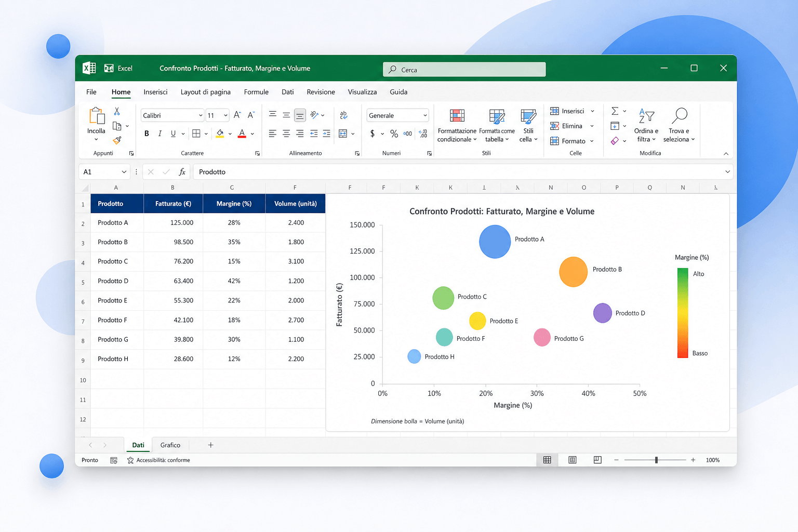Click the Formatta come tabella icon
This screenshot has width=798, height=532.
click(497, 116)
